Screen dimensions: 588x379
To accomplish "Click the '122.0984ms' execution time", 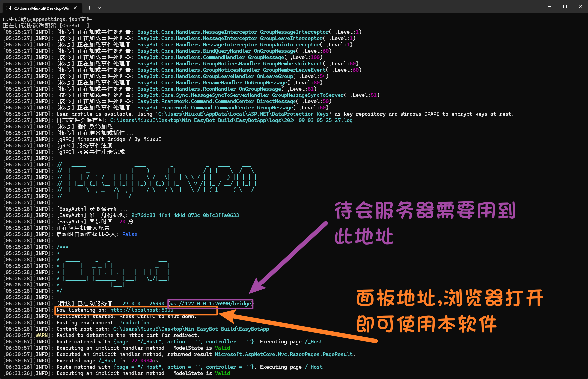I will (x=143, y=361).
